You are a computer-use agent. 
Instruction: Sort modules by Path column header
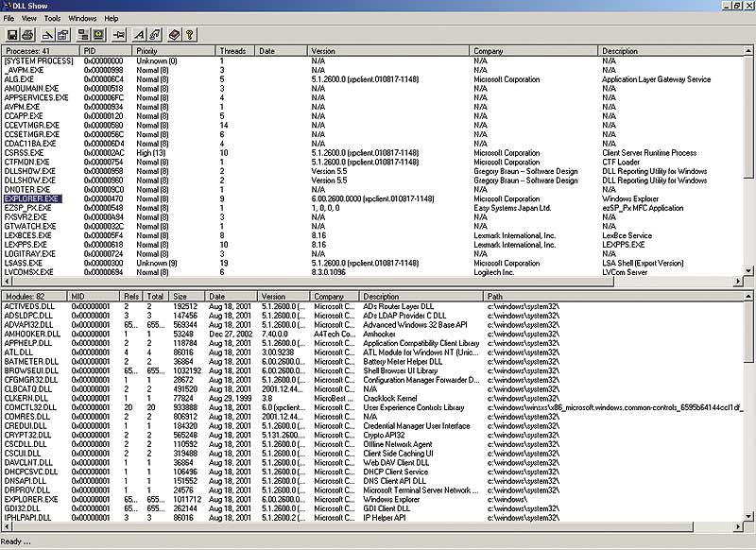[x=612, y=297]
